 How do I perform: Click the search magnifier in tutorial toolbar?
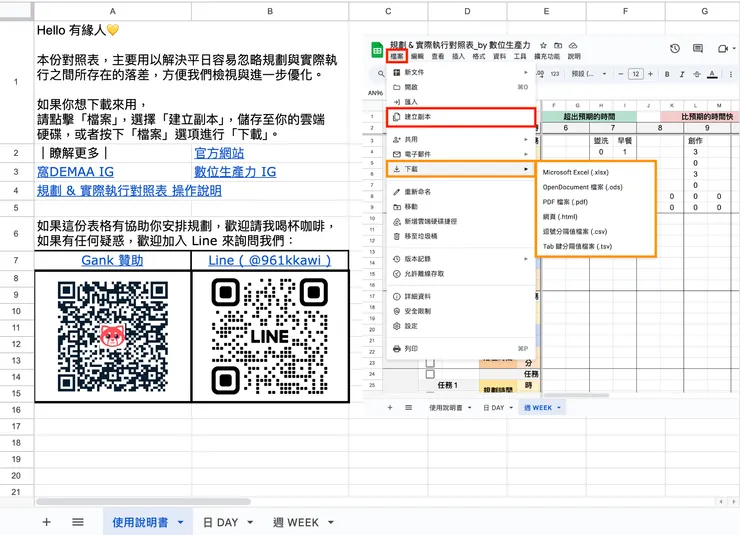click(x=381, y=74)
